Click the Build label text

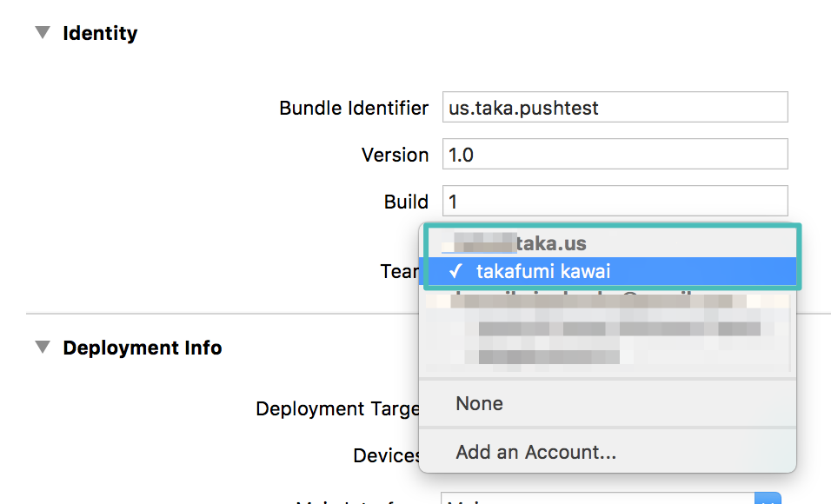coord(406,202)
